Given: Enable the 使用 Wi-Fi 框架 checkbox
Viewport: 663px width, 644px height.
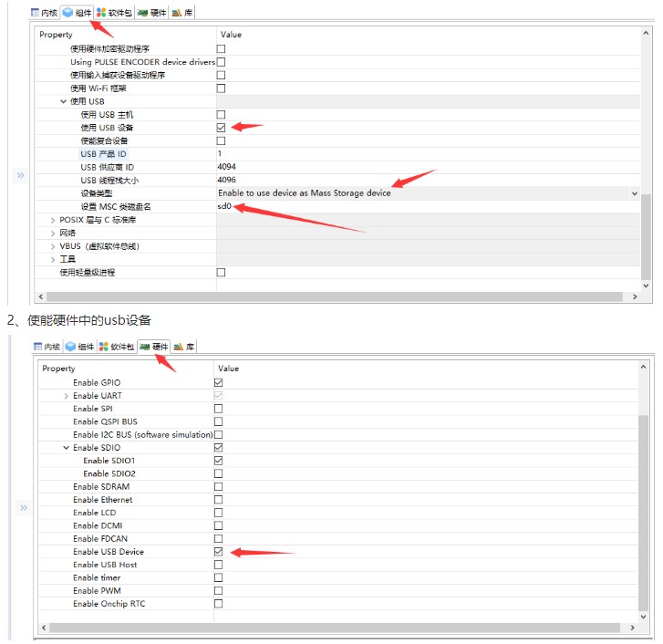Looking at the screenshot, I should [x=221, y=88].
